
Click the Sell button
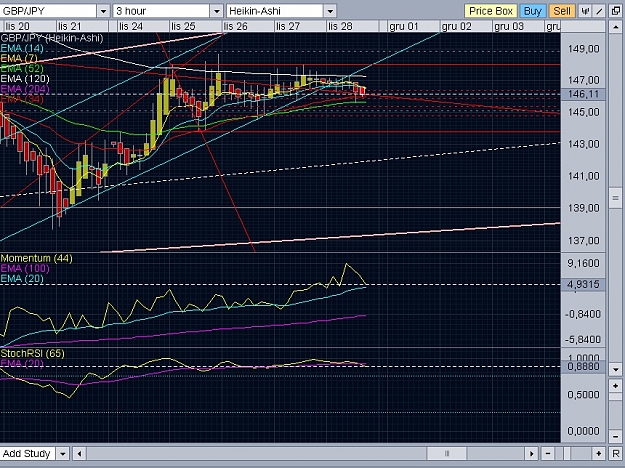click(562, 11)
